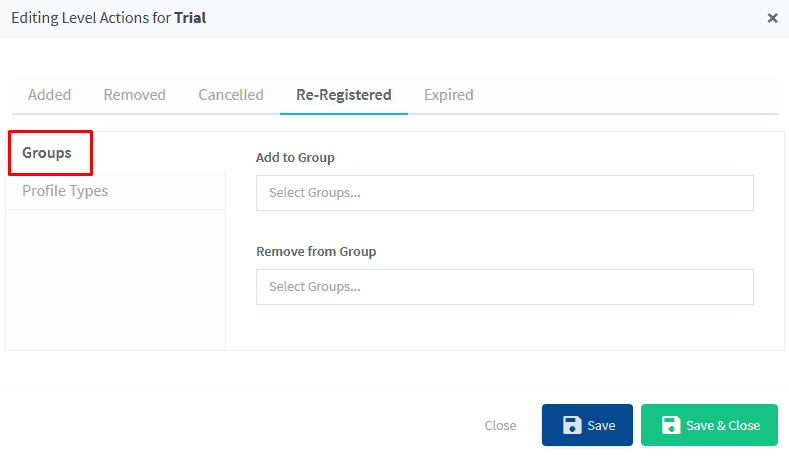Open the Add to Group selector
789x456 pixels.
(x=505, y=193)
